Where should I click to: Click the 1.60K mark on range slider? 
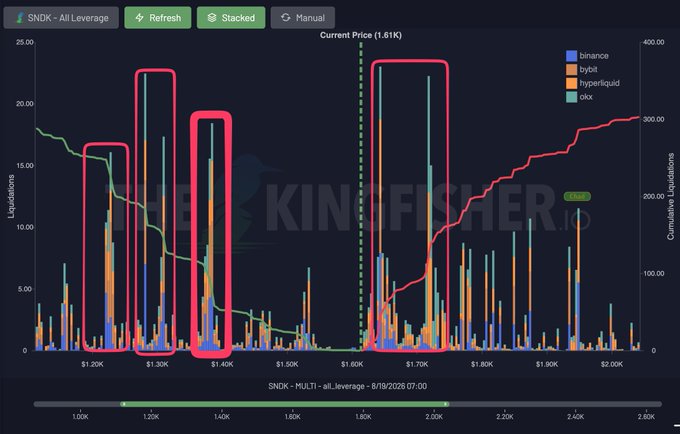(292, 417)
